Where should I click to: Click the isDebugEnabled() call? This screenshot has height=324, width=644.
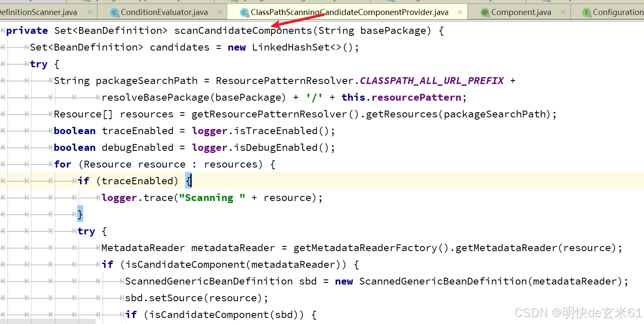pos(282,147)
